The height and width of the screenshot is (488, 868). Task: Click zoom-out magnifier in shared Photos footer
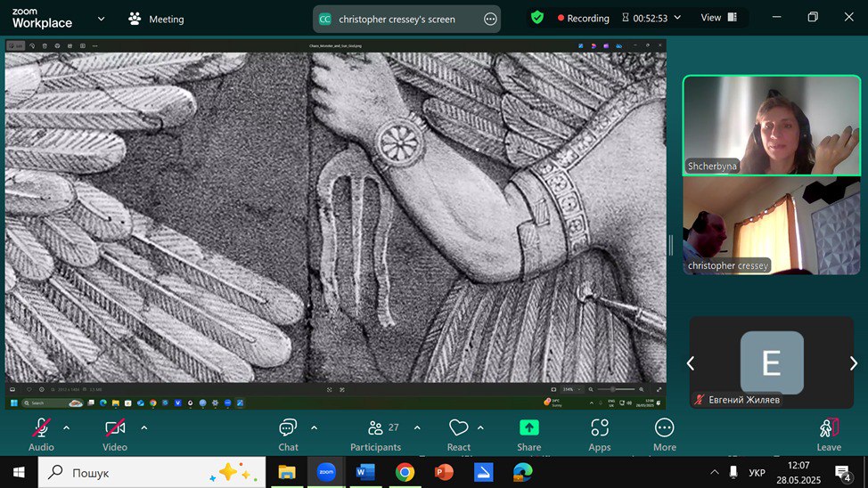point(591,389)
